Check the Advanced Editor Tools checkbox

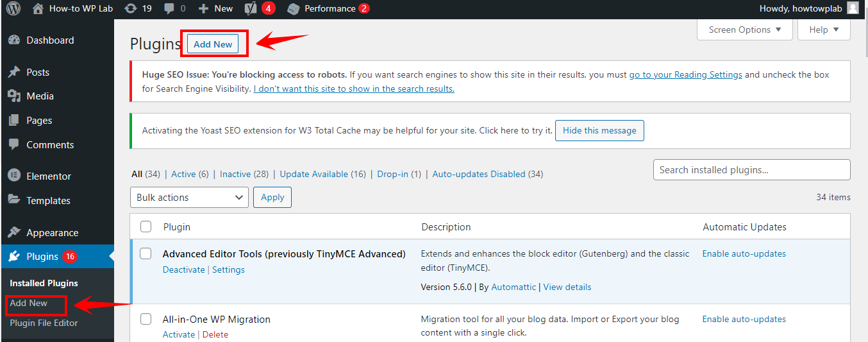coord(146,253)
